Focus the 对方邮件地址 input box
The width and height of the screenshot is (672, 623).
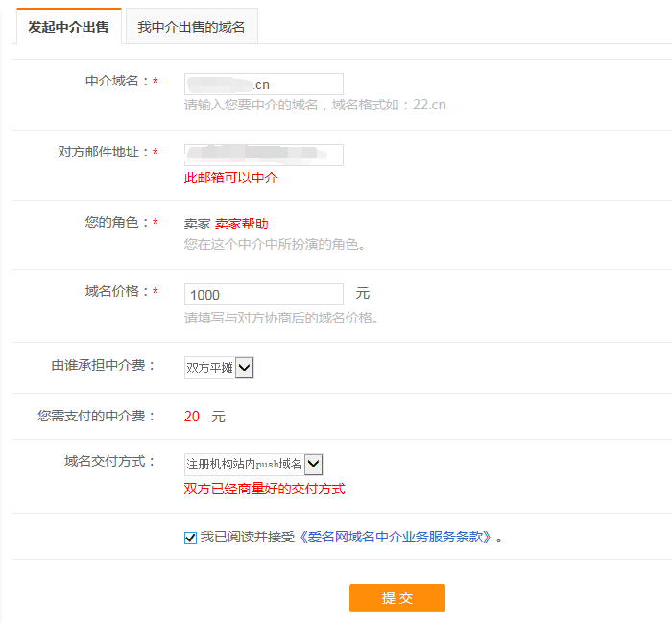pos(263,155)
